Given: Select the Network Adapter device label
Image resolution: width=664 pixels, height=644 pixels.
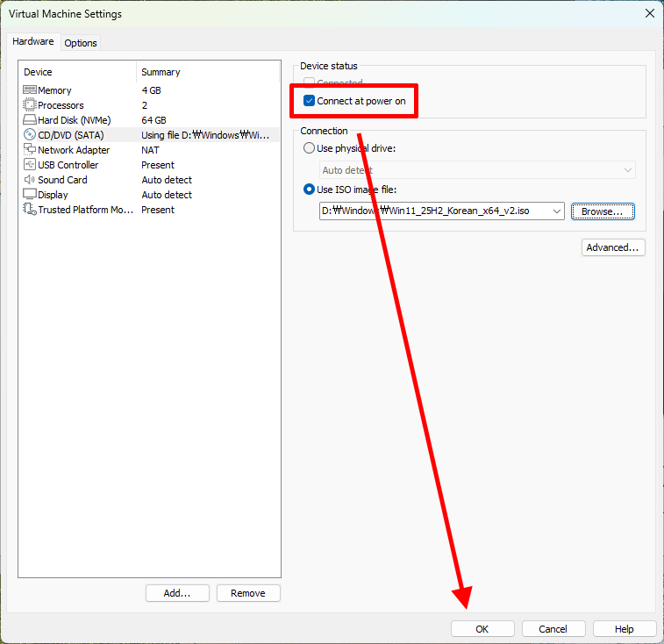Looking at the screenshot, I should [x=74, y=150].
